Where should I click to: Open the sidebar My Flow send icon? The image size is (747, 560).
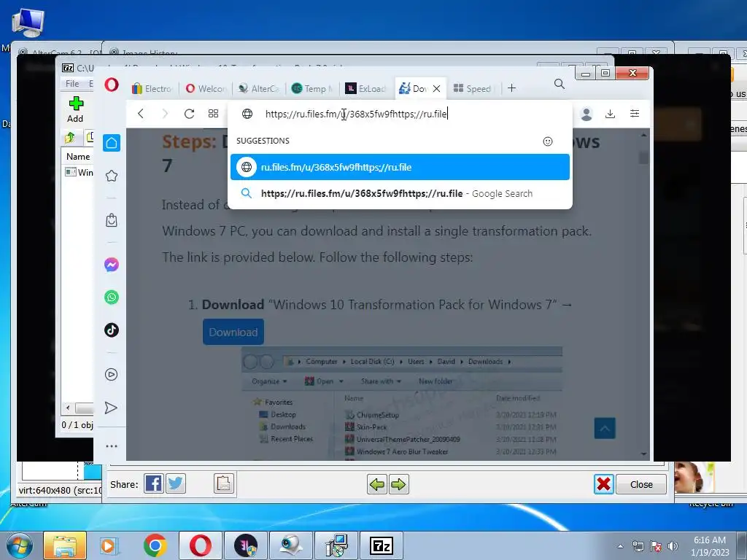pos(111,408)
